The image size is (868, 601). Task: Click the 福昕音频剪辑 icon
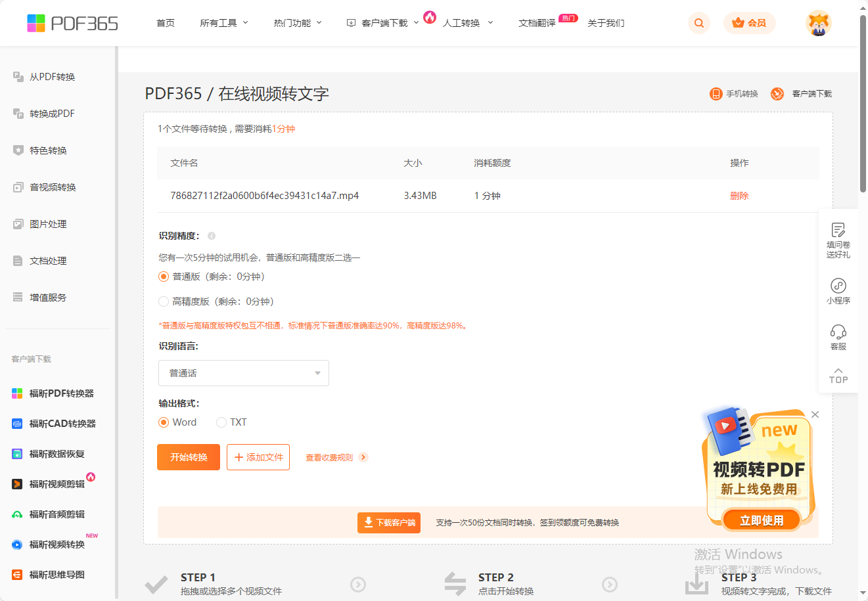(17, 514)
